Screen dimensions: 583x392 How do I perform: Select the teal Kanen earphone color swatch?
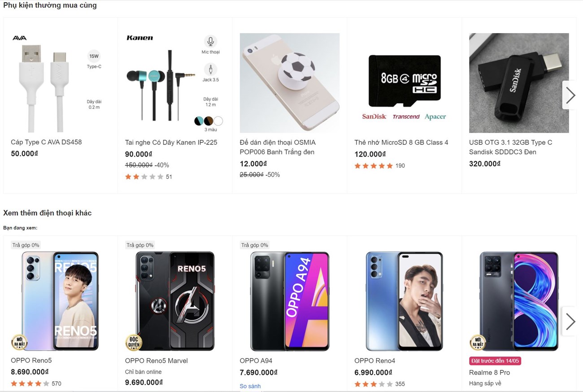click(199, 121)
